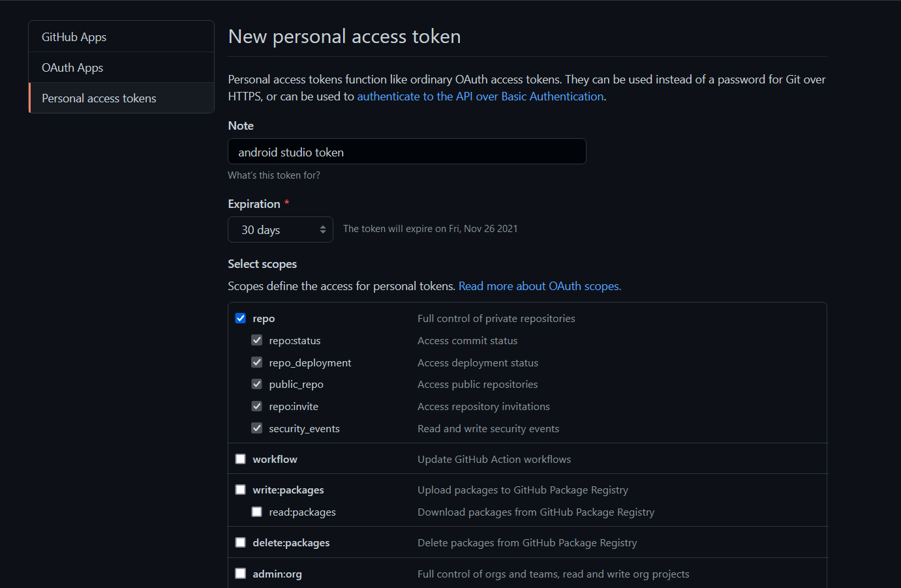Toggle the security_events checkbox
The height and width of the screenshot is (588, 901).
click(x=257, y=428)
